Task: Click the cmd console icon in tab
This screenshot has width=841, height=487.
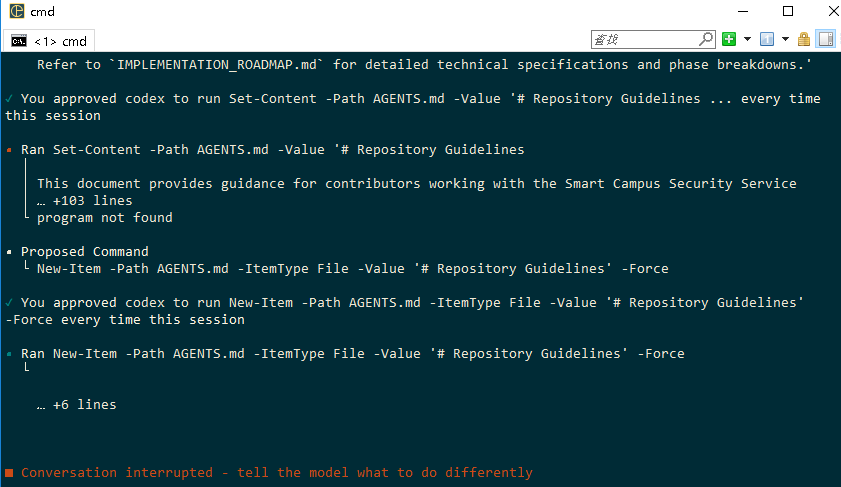Action: pos(18,41)
